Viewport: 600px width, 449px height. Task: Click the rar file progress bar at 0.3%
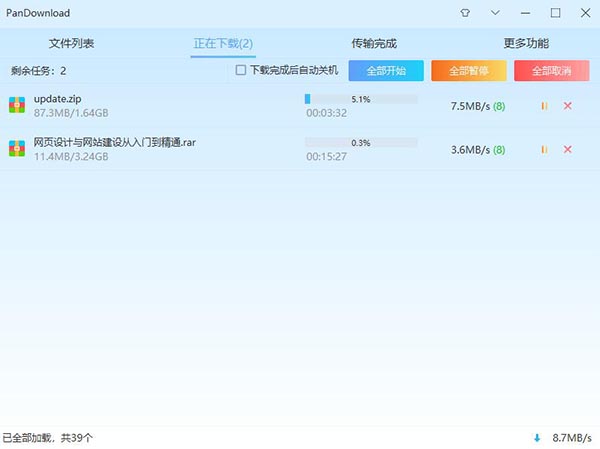[361, 143]
